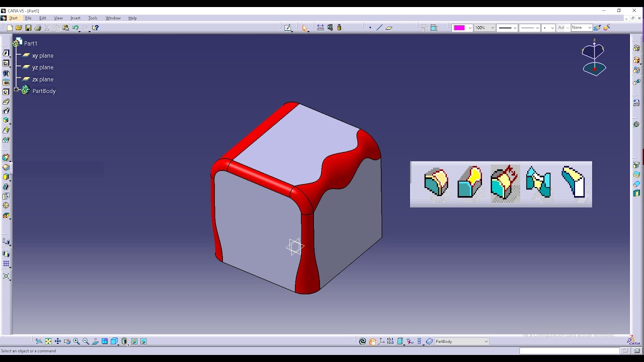Screen dimensions: 644x362
Task: Activate the Pan view tool
Action: click(x=58, y=341)
